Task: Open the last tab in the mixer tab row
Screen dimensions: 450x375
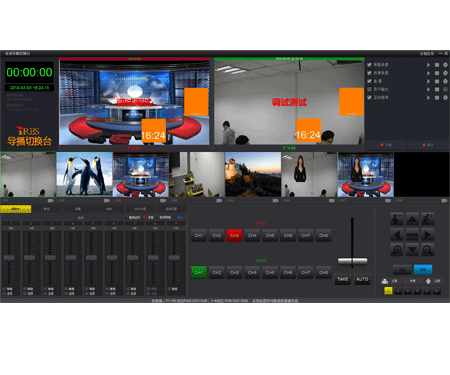Action: (171, 209)
